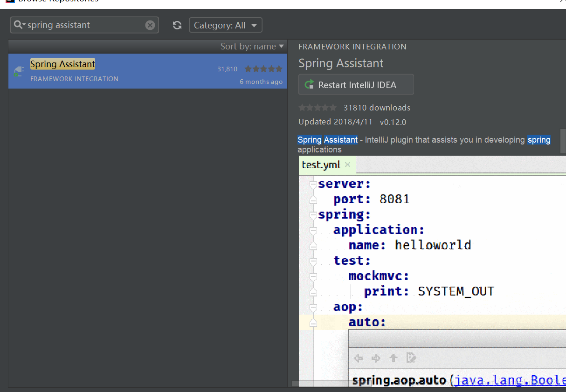
Task: Click inside the plugin search field
Action: pos(84,25)
